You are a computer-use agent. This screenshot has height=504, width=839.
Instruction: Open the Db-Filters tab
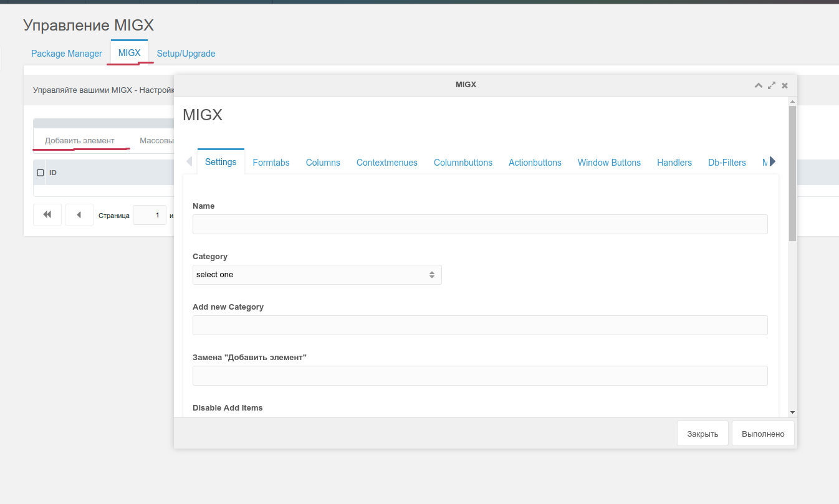tap(727, 163)
